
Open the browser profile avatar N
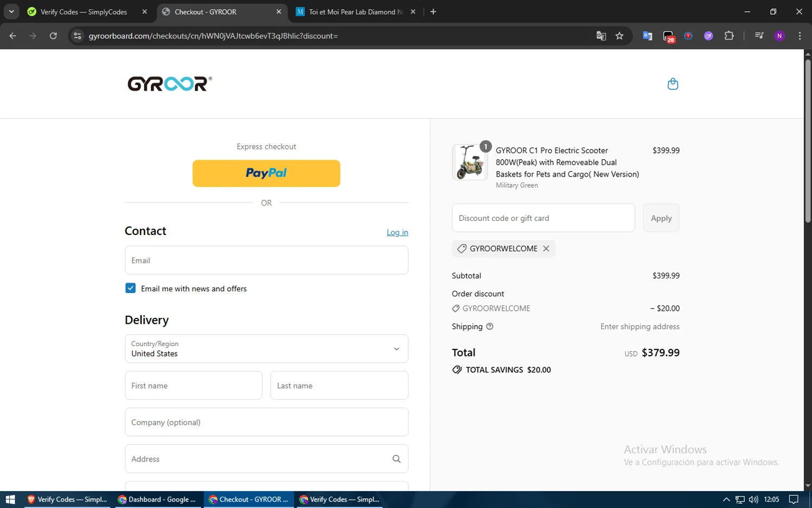pyautogui.click(x=780, y=36)
